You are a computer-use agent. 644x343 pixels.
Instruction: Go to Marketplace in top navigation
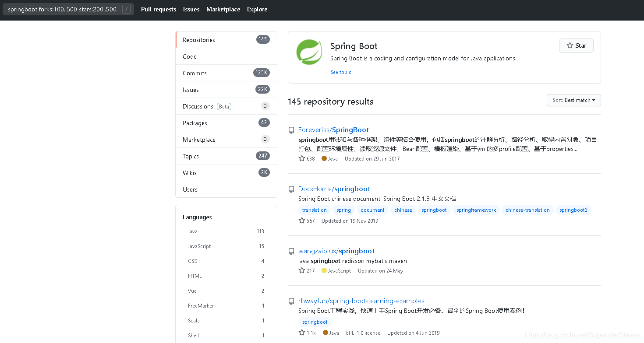point(223,9)
